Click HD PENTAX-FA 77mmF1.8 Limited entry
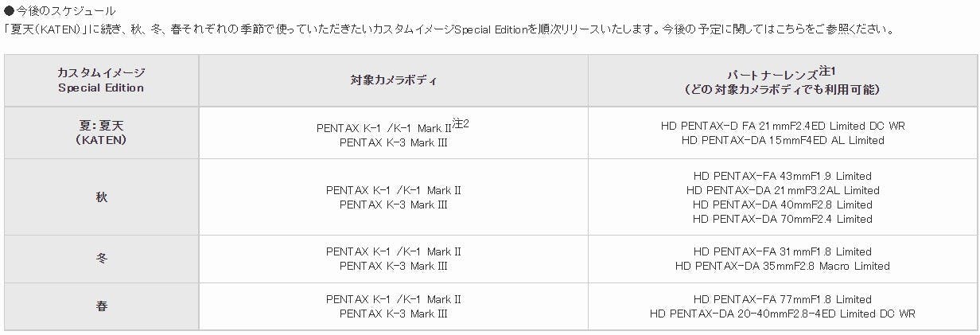Viewport: 980px width, 335px height. (x=783, y=299)
